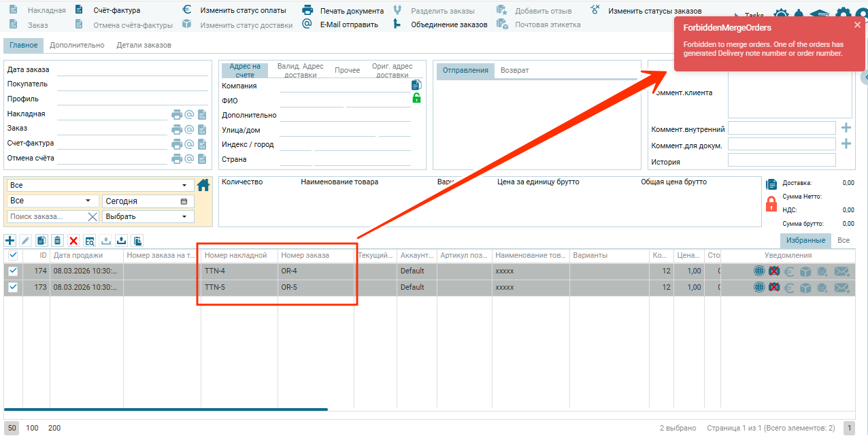
Task: Click the trash delete order icon
Action: pos(58,241)
